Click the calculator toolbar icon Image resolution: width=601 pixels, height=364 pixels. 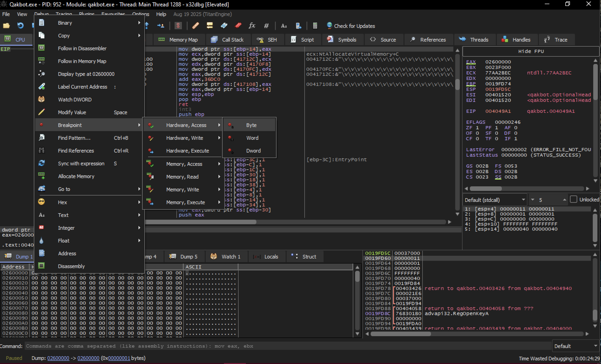[315, 25]
